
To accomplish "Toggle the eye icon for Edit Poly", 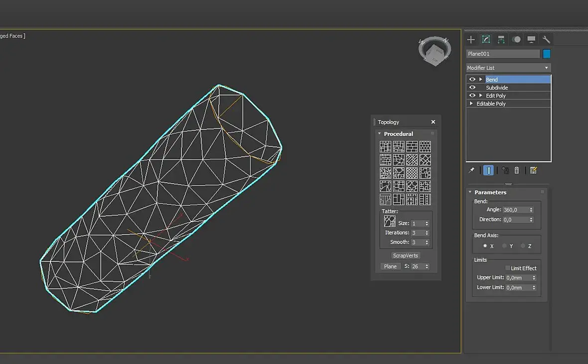I will tap(472, 95).
